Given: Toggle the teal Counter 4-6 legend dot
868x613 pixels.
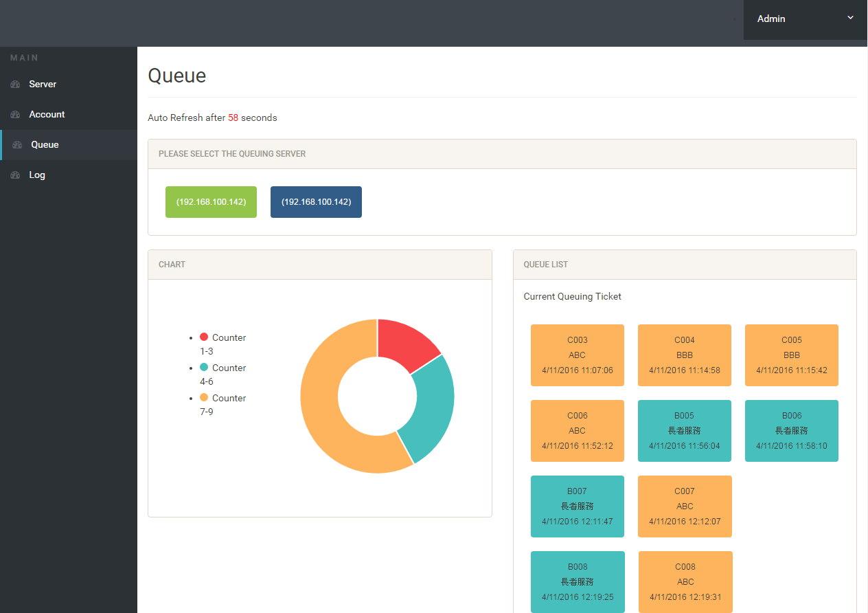Looking at the screenshot, I should pos(204,367).
